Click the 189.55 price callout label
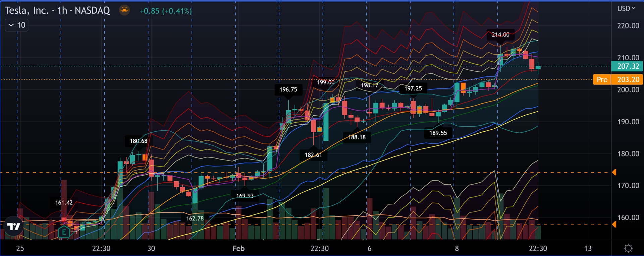Viewport: 644px width, 256px height. click(x=438, y=133)
